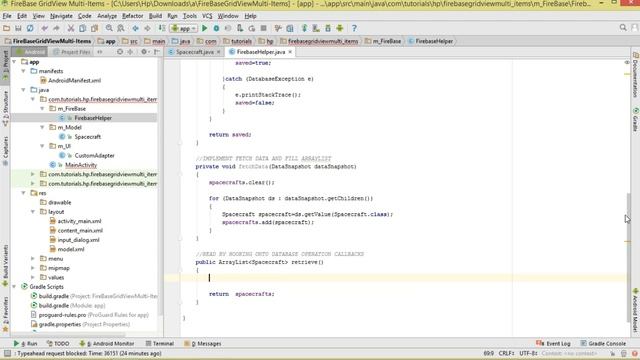The height and width of the screenshot is (360, 640).
Task: Open the Terminal tool window
Action: [160, 344]
